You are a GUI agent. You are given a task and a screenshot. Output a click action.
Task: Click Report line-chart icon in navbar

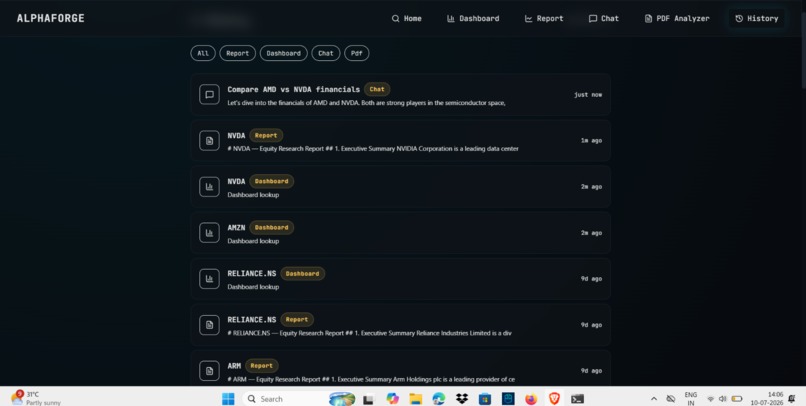[x=528, y=19]
